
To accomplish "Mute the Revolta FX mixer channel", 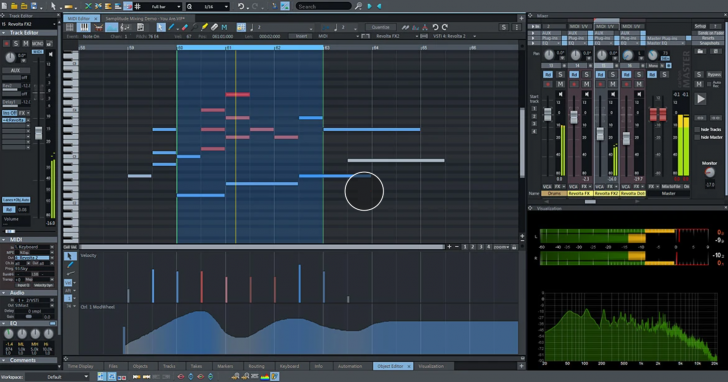I will (x=586, y=84).
